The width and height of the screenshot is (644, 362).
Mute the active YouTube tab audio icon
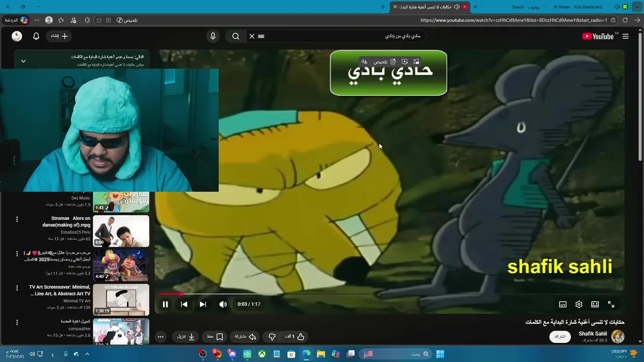457,7
